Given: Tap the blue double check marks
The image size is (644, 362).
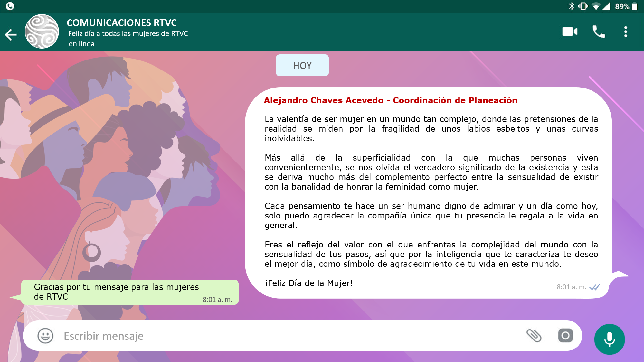Looking at the screenshot, I should (594, 287).
